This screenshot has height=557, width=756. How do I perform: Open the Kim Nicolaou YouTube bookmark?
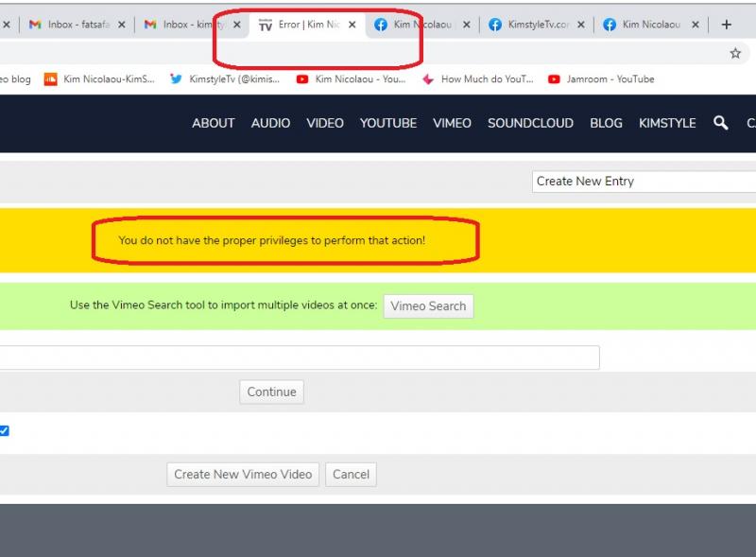[x=351, y=79]
